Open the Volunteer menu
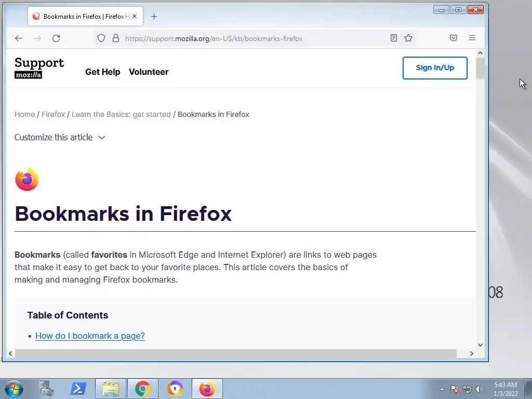The width and height of the screenshot is (532, 399). tap(149, 72)
